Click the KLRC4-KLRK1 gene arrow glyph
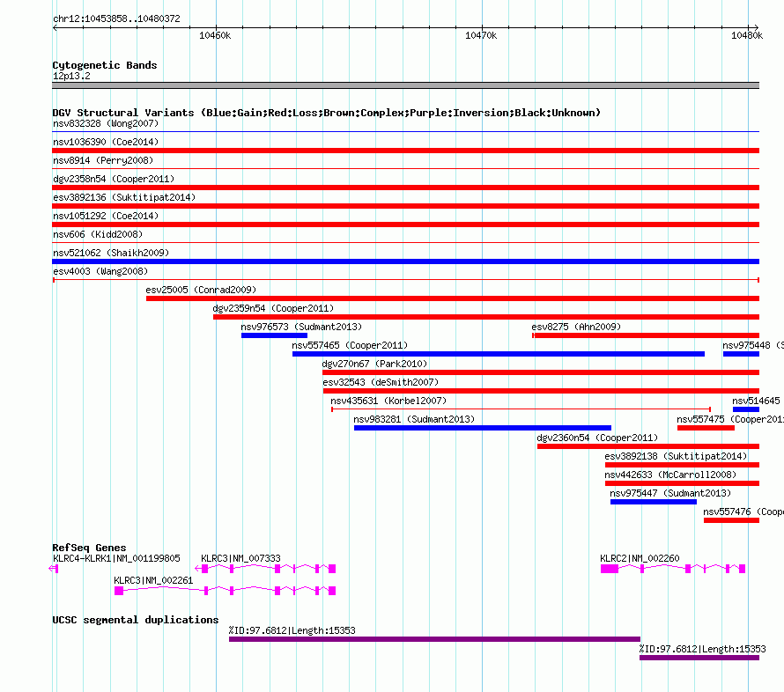Viewport: 784px width, 692px height. 54,569
